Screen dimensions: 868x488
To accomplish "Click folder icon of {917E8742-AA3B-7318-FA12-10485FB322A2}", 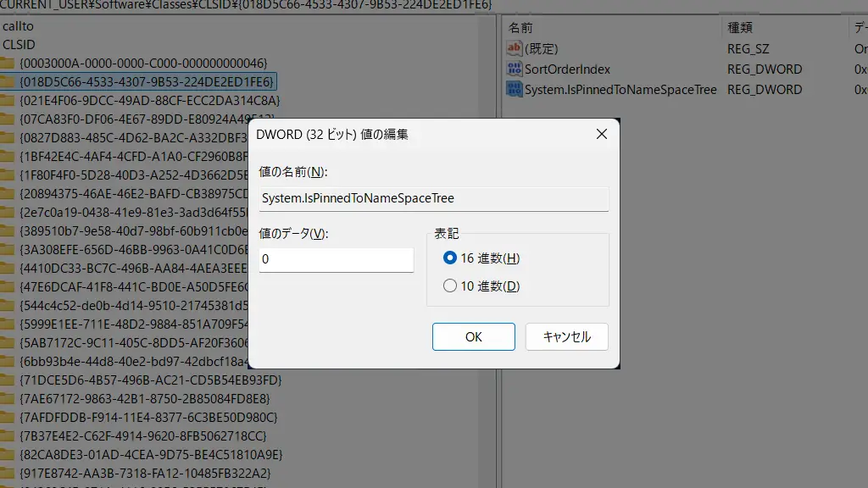I will (x=7, y=473).
